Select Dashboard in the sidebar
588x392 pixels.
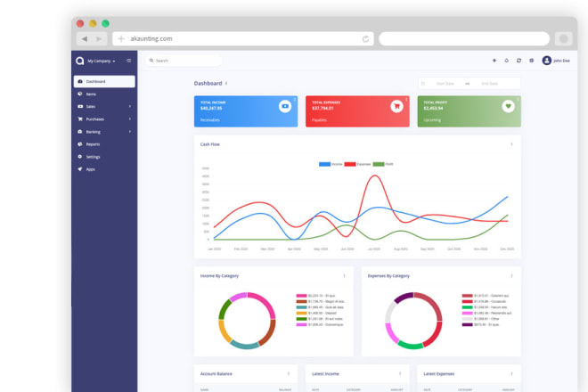click(x=104, y=81)
